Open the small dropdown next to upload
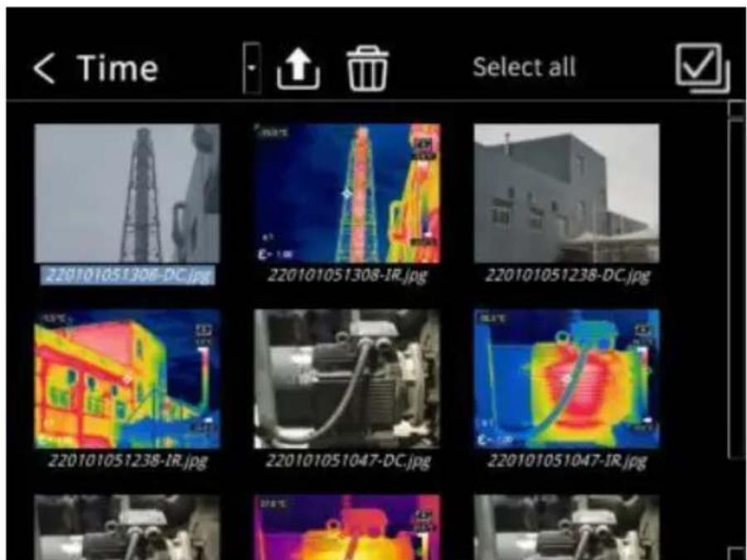Screen dimensions: 747x560 click(x=251, y=68)
